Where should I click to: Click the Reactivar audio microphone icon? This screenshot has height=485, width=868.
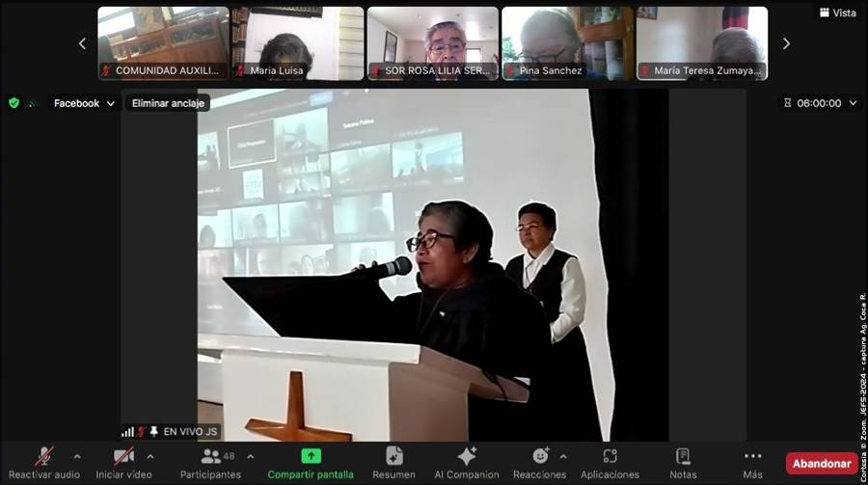click(x=44, y=456)
